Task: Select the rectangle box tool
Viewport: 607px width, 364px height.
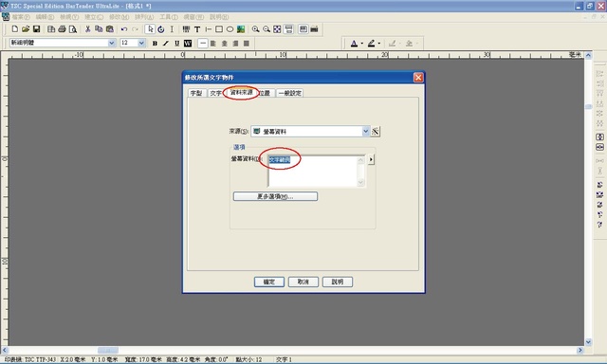Action: point(219,29)
